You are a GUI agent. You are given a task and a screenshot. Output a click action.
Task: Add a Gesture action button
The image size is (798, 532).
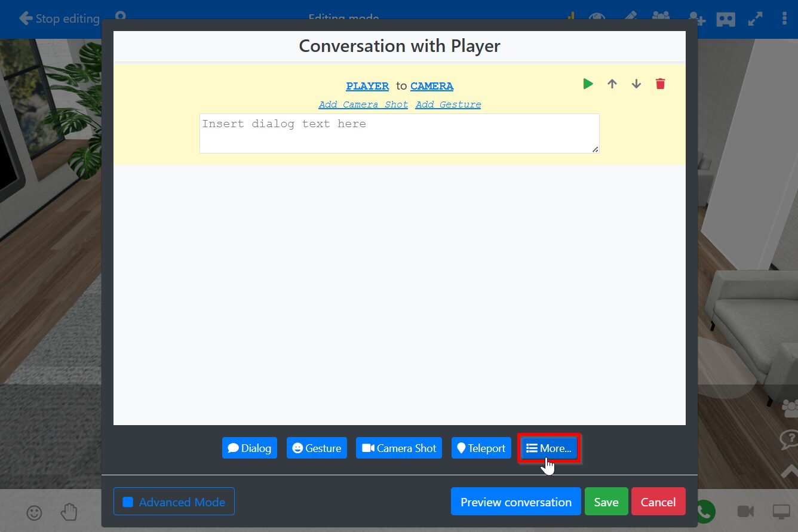point(317,448)
